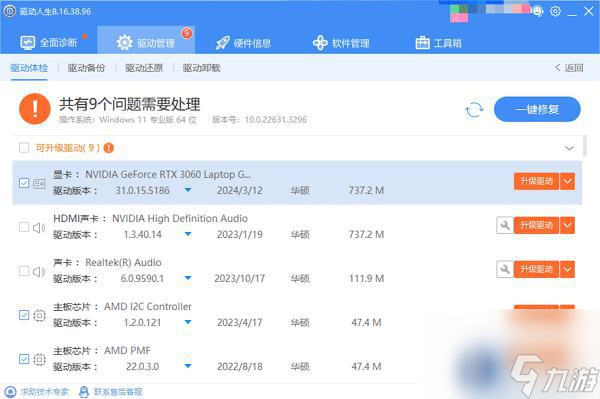Click the graphics card icon in 显卡 row
600x399 pixels.
pyautogui.click(x=39, y=184)
